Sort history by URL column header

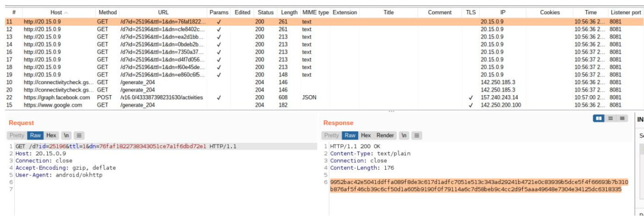point(163,12)
